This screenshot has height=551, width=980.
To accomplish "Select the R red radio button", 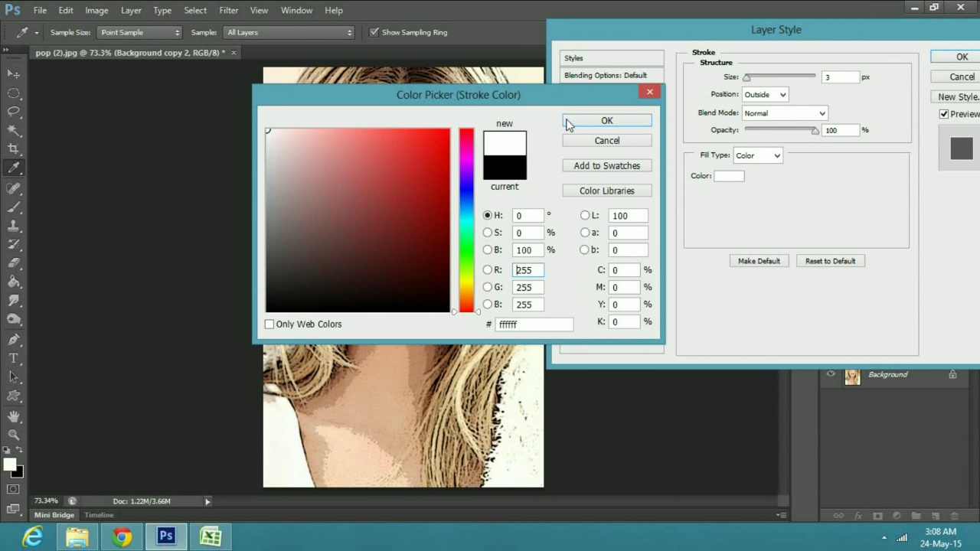I will [488, 270].
